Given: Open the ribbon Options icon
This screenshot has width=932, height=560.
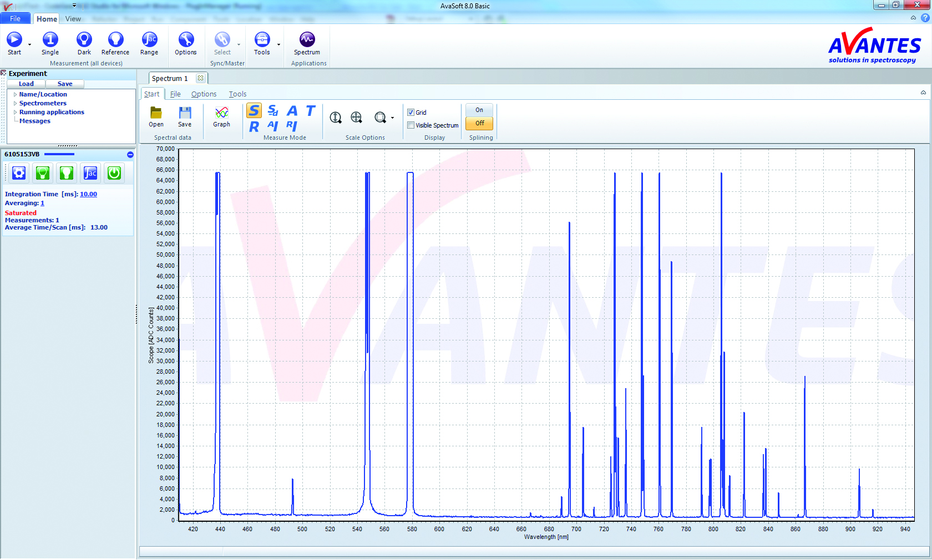Looking at the screenshot, I should 186,39.
